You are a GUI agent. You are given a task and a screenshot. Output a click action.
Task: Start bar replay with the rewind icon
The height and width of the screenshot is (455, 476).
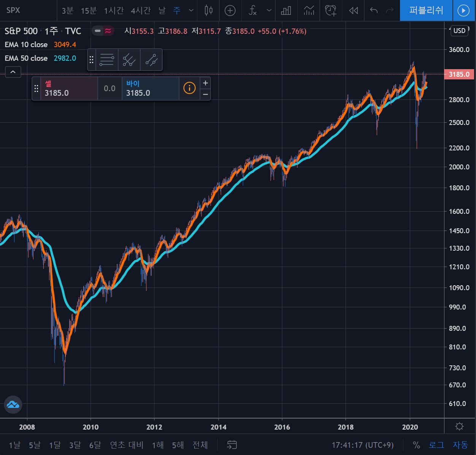coord(354,10)
